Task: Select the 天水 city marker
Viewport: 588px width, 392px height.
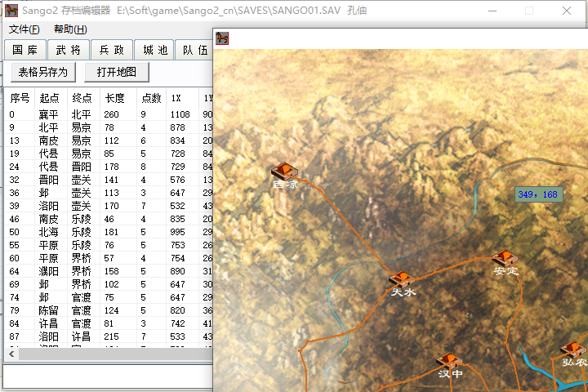Action: click(x=401, y=279)
